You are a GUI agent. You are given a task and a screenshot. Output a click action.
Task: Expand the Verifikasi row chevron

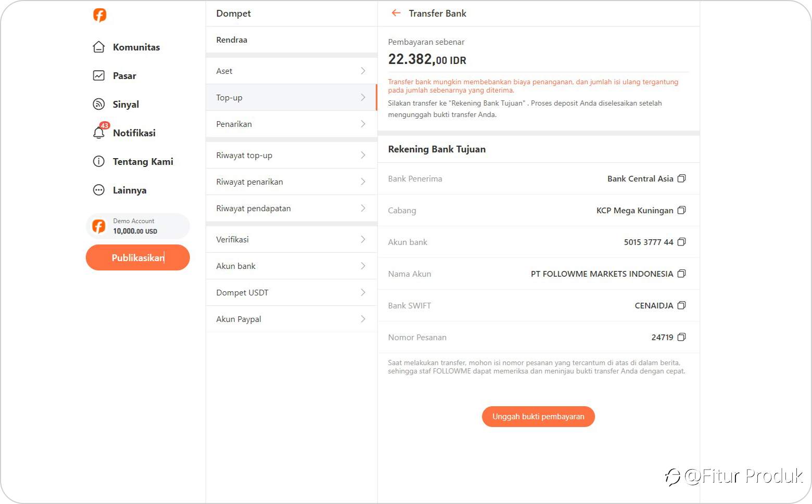363,239
